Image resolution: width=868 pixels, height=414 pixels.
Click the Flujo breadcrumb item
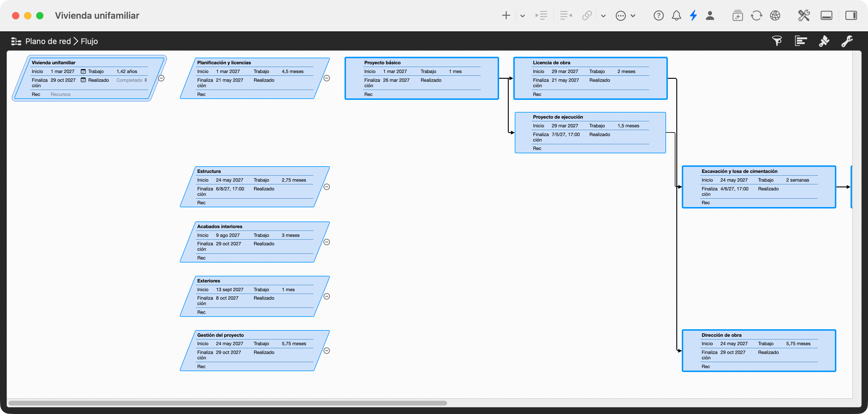(x=89, y=41)
